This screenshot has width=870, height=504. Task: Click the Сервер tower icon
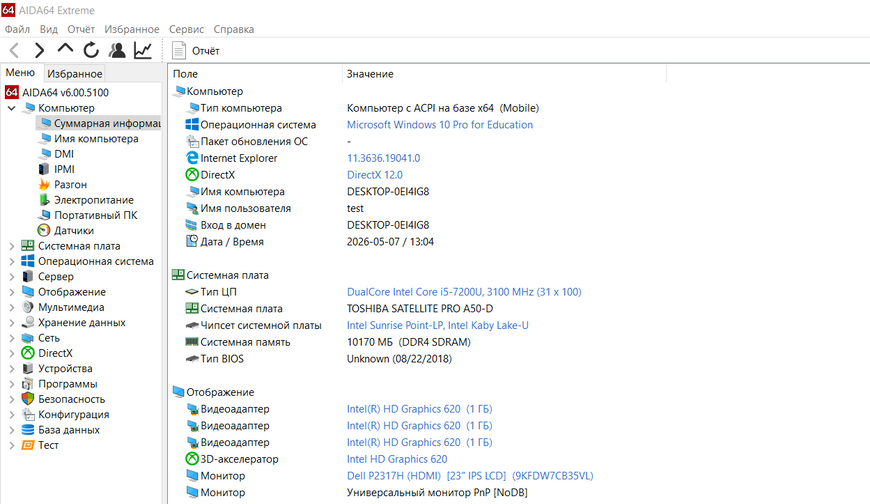(x=28, y=276)
